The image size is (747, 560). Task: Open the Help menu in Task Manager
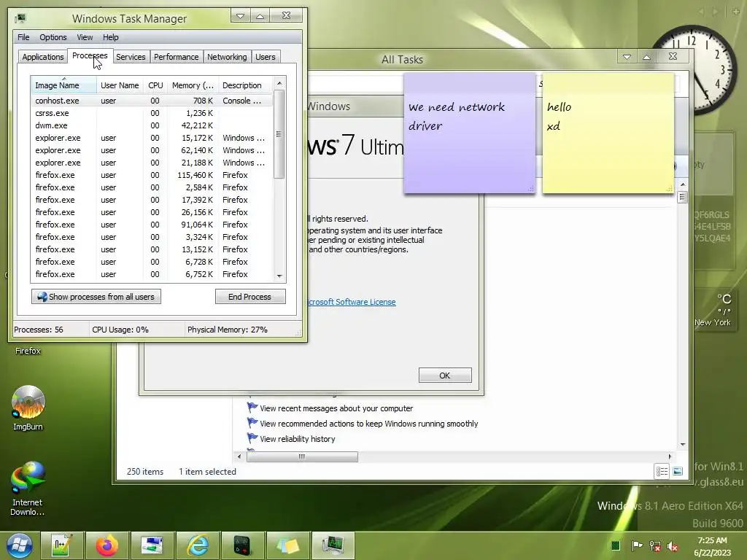[111, 37]
